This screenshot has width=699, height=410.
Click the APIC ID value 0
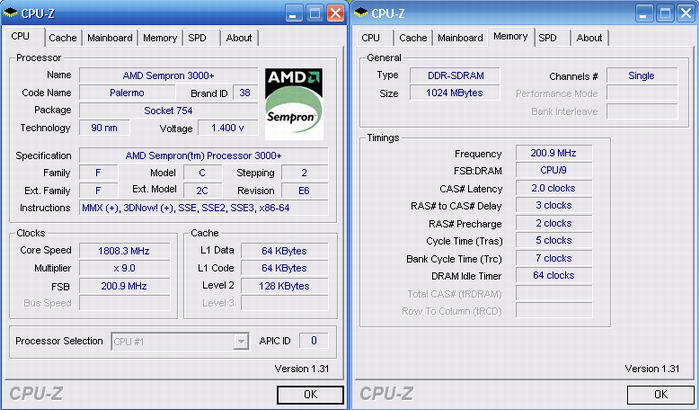(314, 341)
